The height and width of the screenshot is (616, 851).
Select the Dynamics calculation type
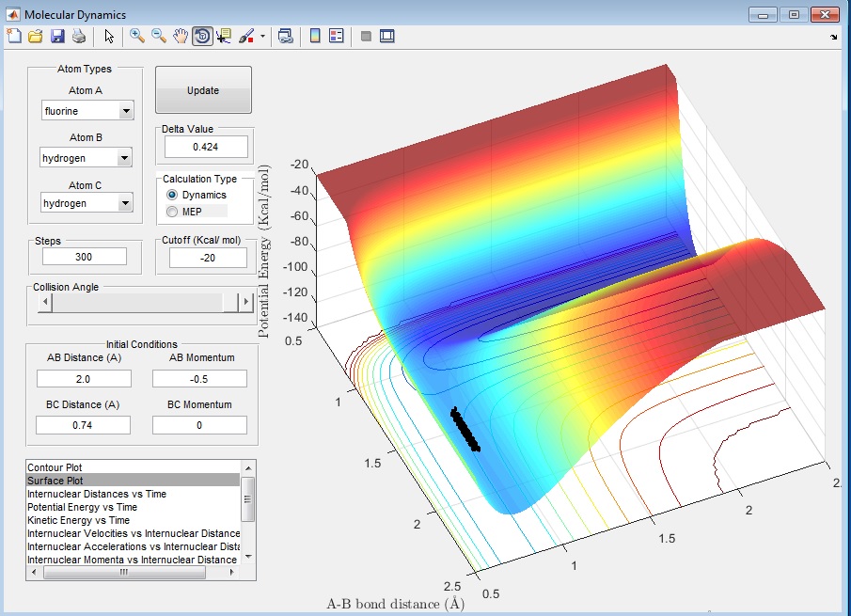172,195
